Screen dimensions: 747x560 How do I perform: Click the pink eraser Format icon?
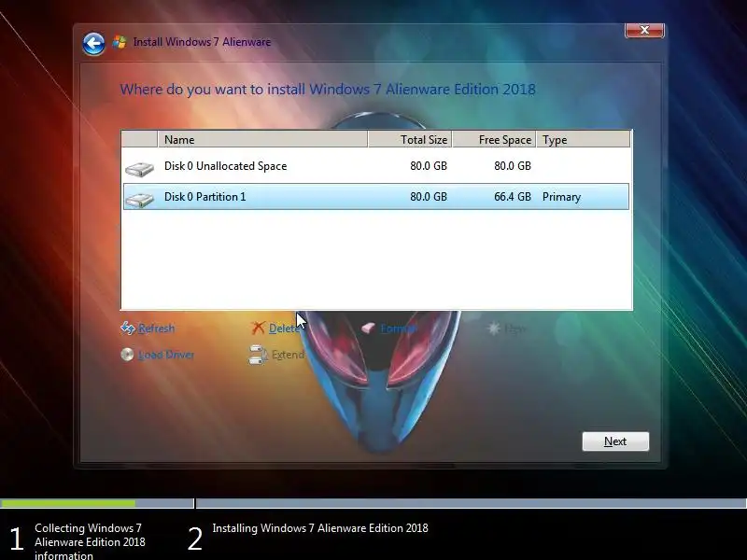(368, 328)
